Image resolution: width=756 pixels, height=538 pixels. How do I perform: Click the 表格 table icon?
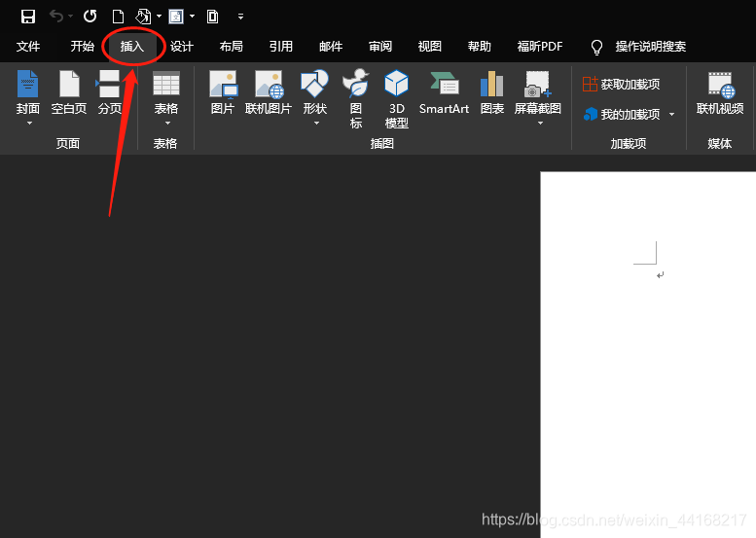(x=166, y=85)
